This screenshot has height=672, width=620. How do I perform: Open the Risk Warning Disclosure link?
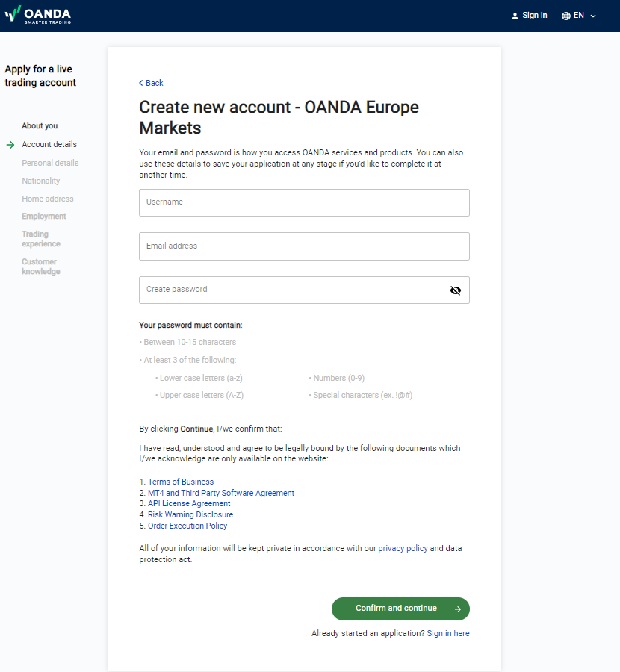(x=190, y=514)
